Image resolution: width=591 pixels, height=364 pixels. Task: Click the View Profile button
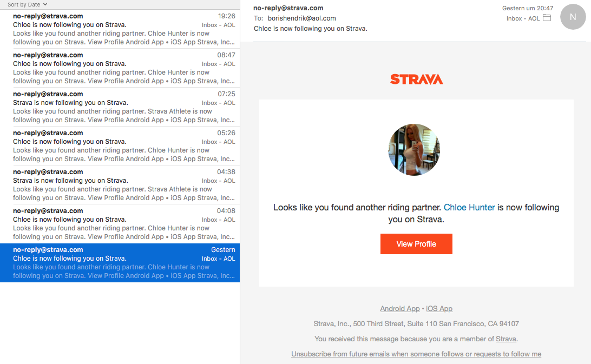(x=416, y=244)
